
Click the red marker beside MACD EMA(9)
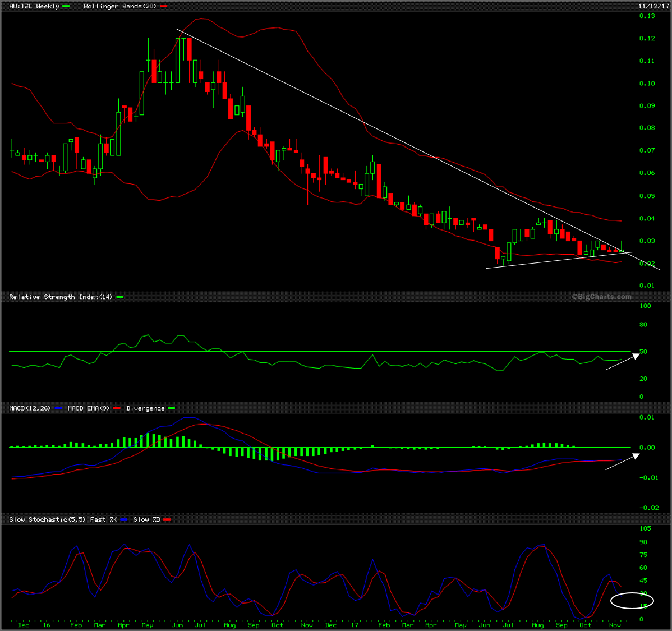pyautogui.click(x=117, y=408)
